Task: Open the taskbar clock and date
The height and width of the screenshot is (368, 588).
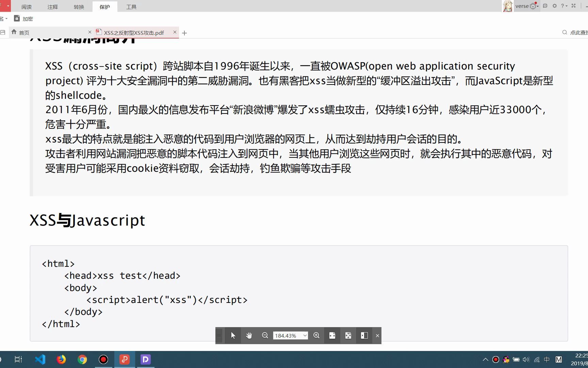Action: pyautogui.click(x=579, y=359)
